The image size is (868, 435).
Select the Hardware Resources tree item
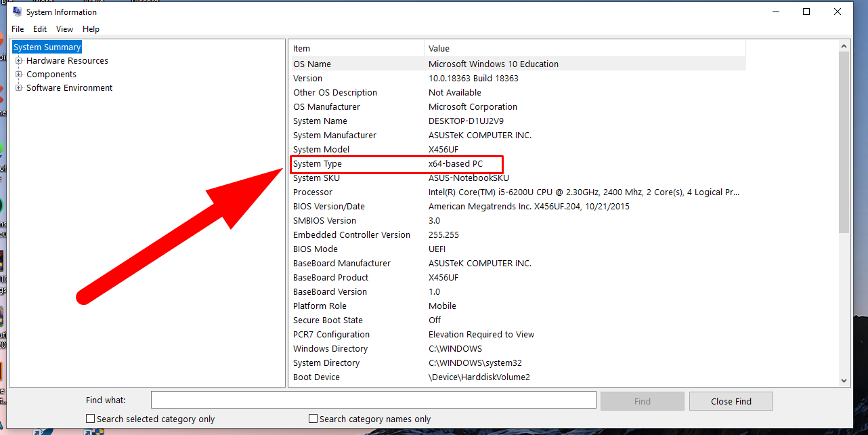pyautogui.click(x=67, y=61)
